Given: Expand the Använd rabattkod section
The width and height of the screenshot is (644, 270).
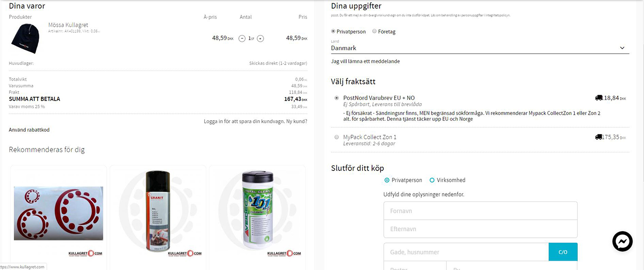Looking at the screenshot, I should coord(29,130).
